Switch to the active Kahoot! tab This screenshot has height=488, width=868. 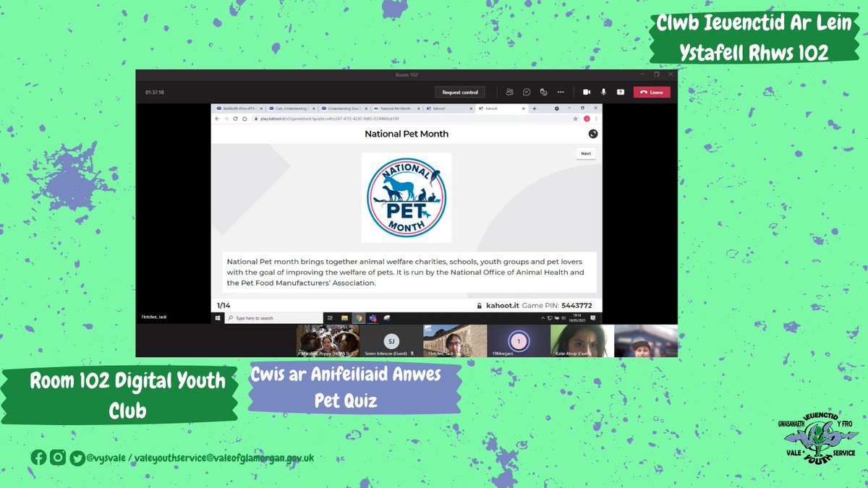503,108
